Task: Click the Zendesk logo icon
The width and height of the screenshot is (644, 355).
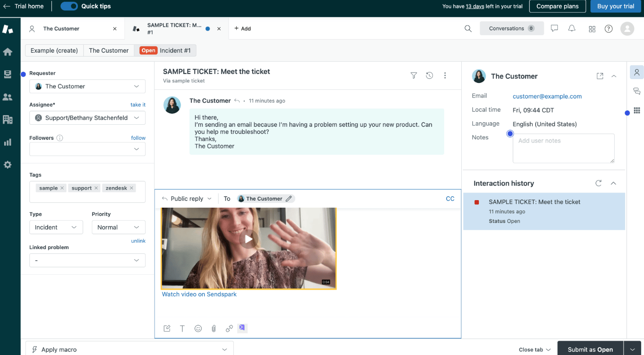Action: click(x=8, y=29)
